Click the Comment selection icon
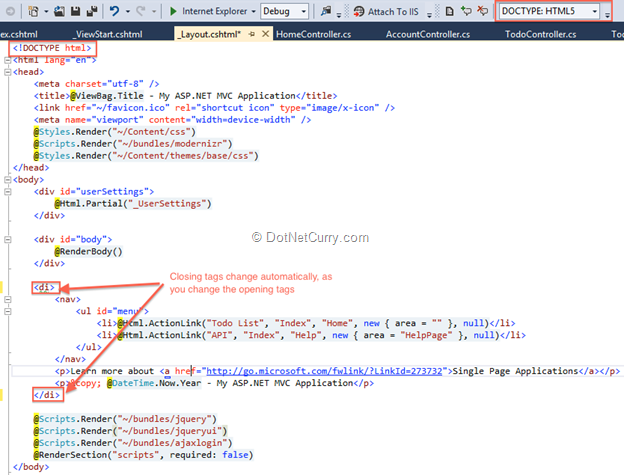The image size is (624, 475). tap(466, 11)
